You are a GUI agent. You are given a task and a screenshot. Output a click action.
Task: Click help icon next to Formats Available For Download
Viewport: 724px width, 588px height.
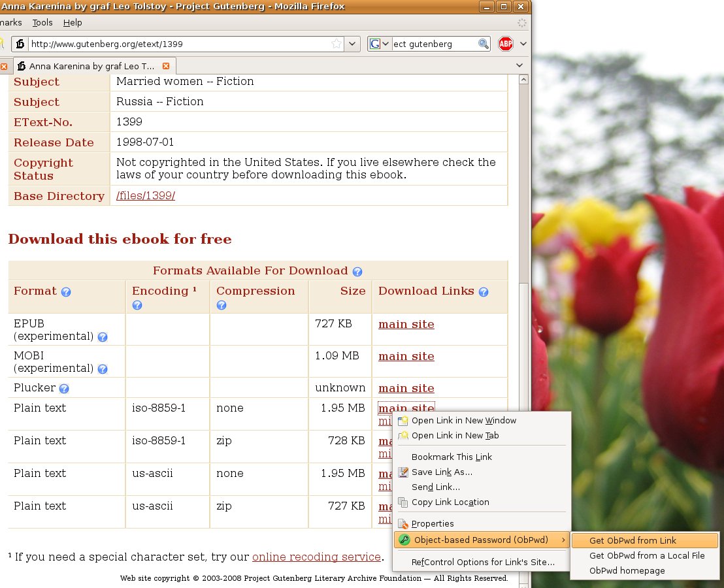coord(357,272)
